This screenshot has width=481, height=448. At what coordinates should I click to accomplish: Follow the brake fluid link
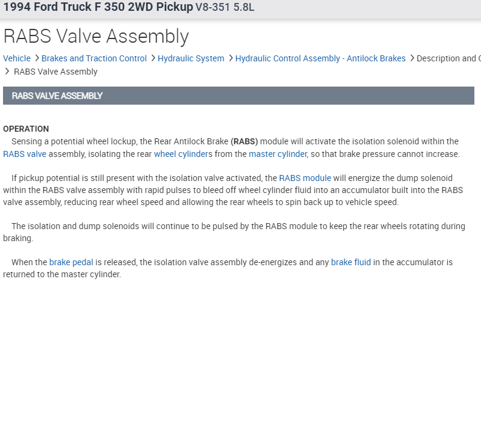pos(351,262)
